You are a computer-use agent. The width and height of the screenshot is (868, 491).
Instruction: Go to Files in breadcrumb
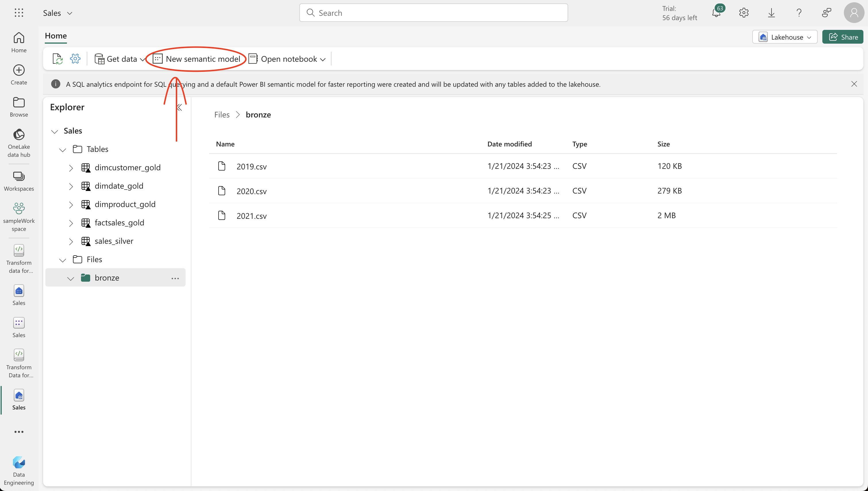click(x=222, y=115)
